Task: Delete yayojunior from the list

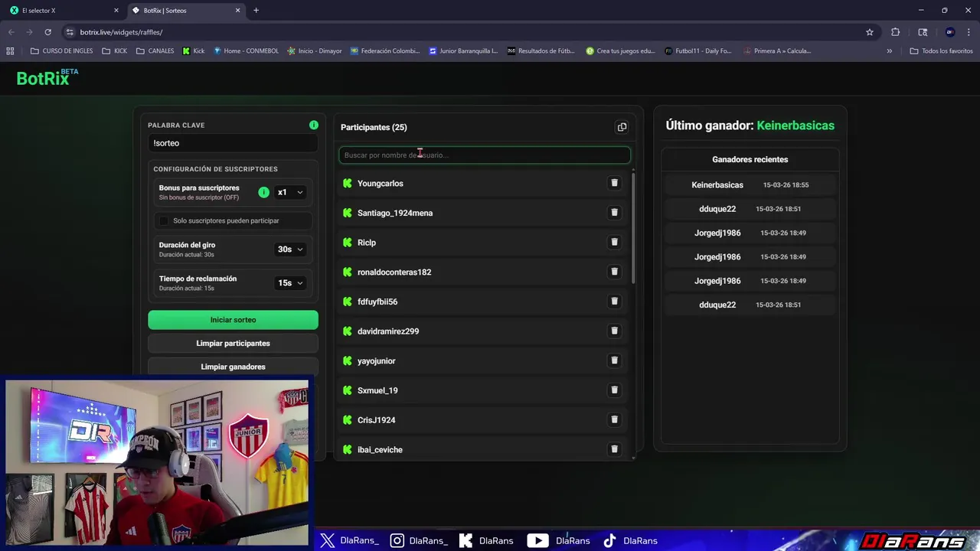Action: (614, 360)
